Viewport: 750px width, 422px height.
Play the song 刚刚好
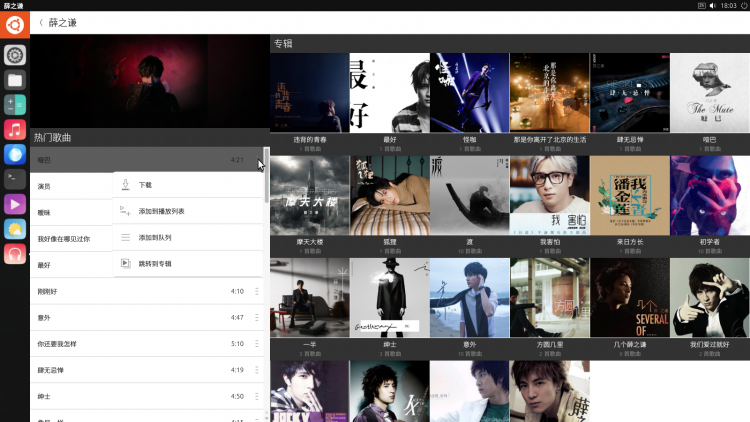(147, 291)
